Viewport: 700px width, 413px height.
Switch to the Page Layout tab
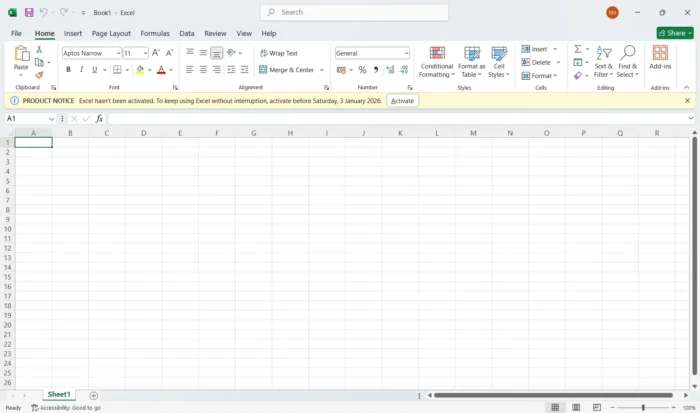click(x=111, y=33)
